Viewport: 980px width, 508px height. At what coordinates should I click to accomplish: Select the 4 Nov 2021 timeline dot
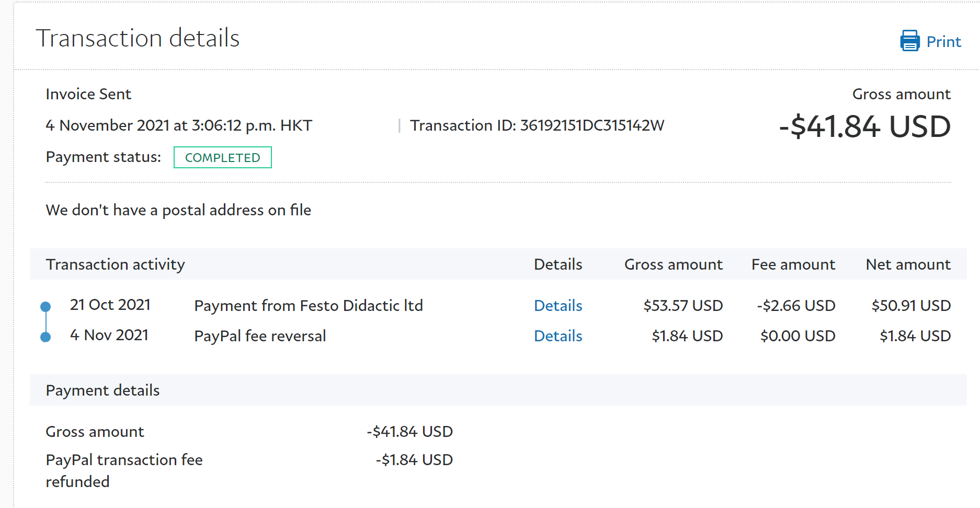[x=45, y=337]
